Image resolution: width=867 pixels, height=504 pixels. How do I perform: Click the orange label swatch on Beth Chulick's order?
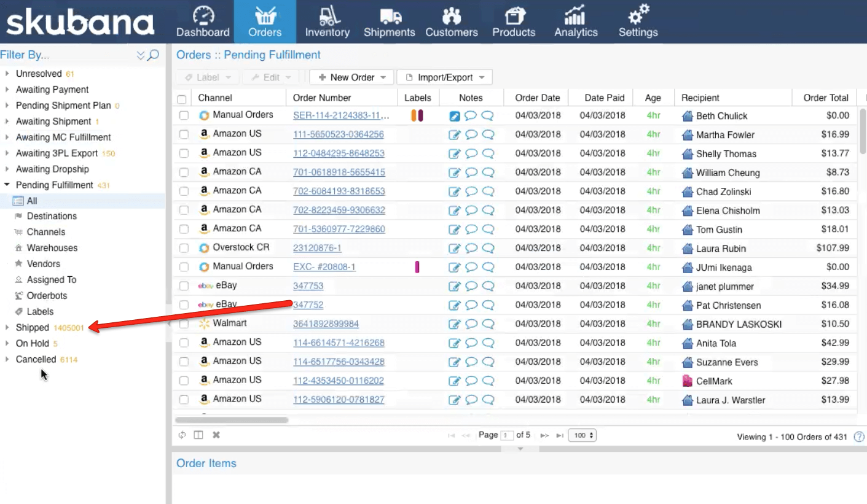click(x=414, y=115)
